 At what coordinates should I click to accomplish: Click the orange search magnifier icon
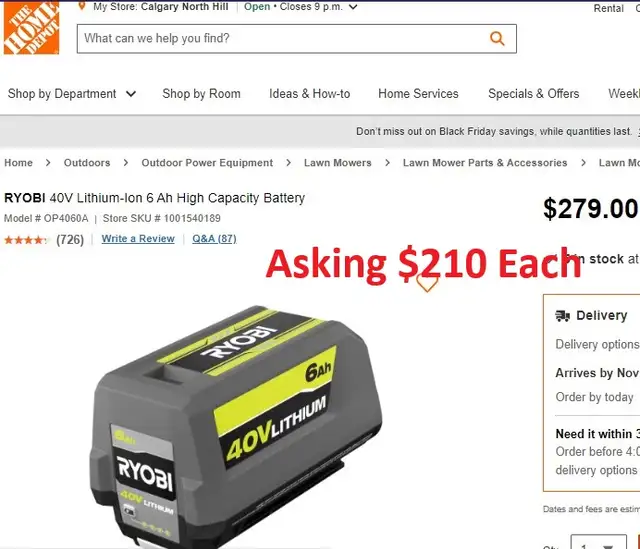(497, 39)
